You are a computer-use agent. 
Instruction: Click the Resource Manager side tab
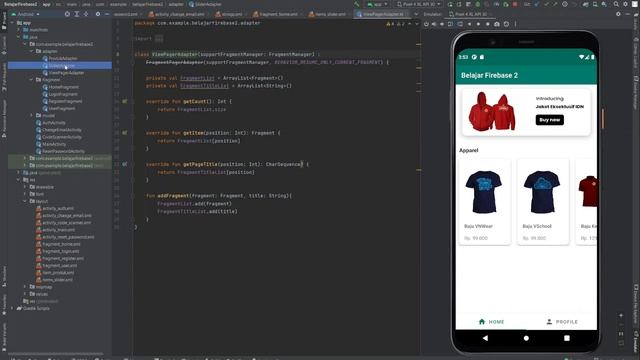tap(4, 118)
